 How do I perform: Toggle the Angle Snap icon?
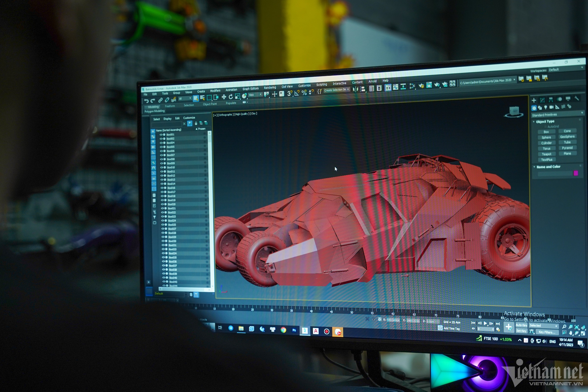pyautogui.click(x=297, y=93)
